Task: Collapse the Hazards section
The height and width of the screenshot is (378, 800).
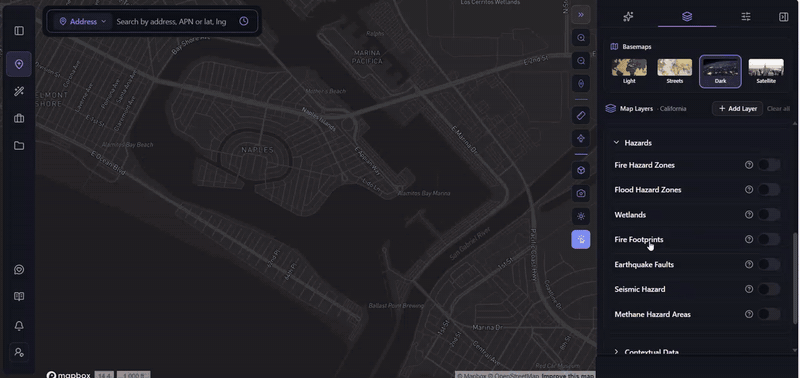Action: (633, 143)
